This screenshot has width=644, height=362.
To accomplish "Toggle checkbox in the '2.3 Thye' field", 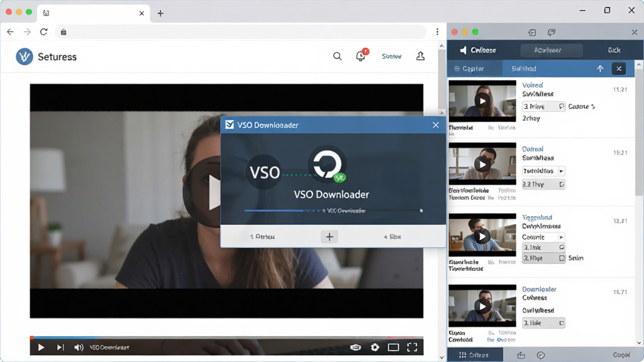I will tap(562, 184).
